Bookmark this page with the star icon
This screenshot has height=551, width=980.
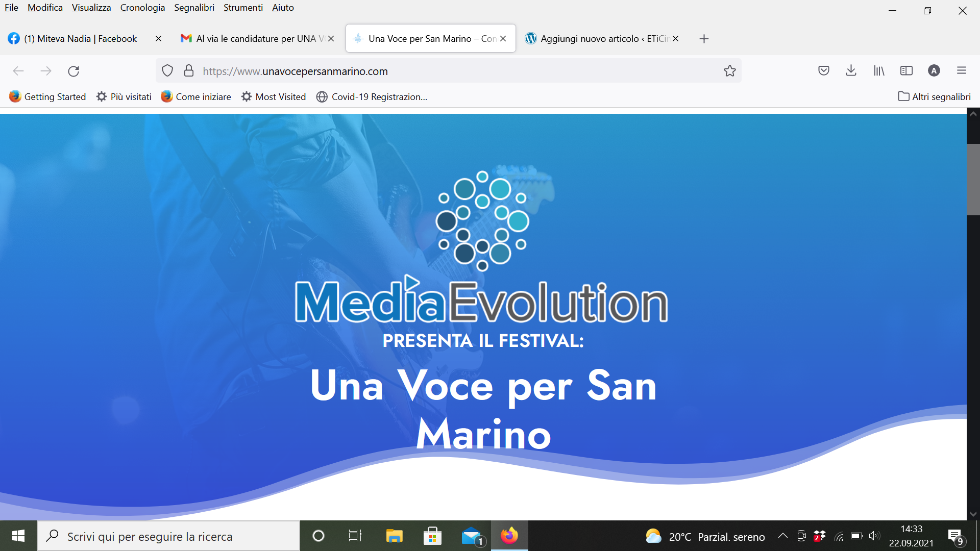(x=730, y=71)
